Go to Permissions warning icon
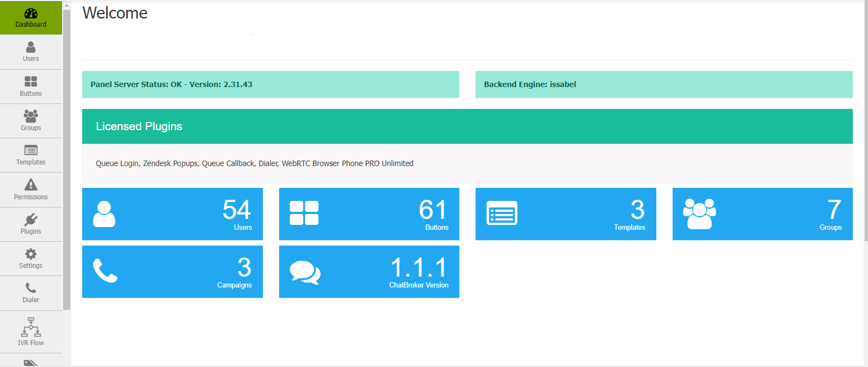The height and width of the screenshot is (367, 868). pos(31,185)
